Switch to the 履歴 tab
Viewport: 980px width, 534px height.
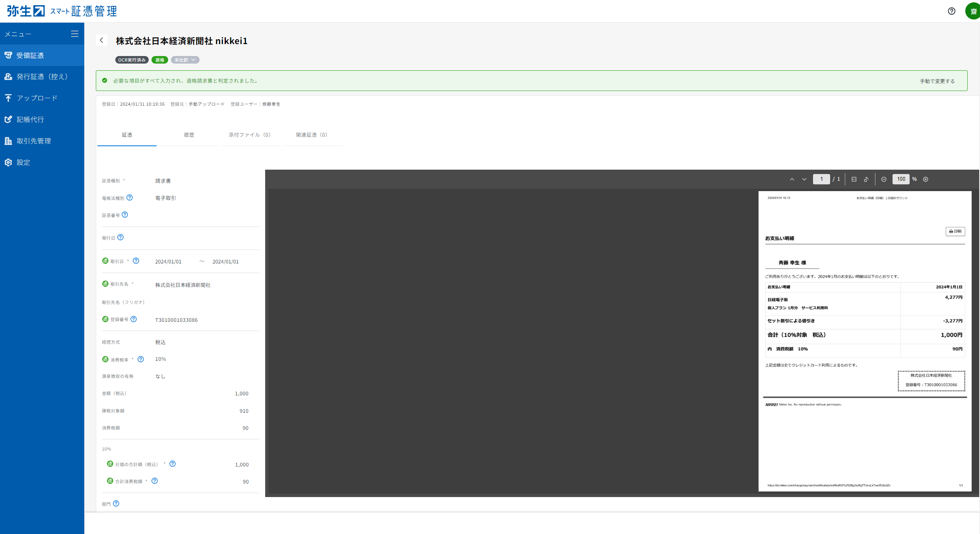click(x=189, y=135)
